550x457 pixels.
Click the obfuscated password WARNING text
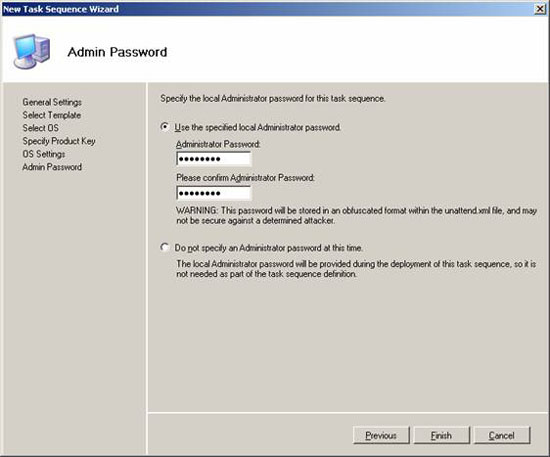click(x=356, y=215)
